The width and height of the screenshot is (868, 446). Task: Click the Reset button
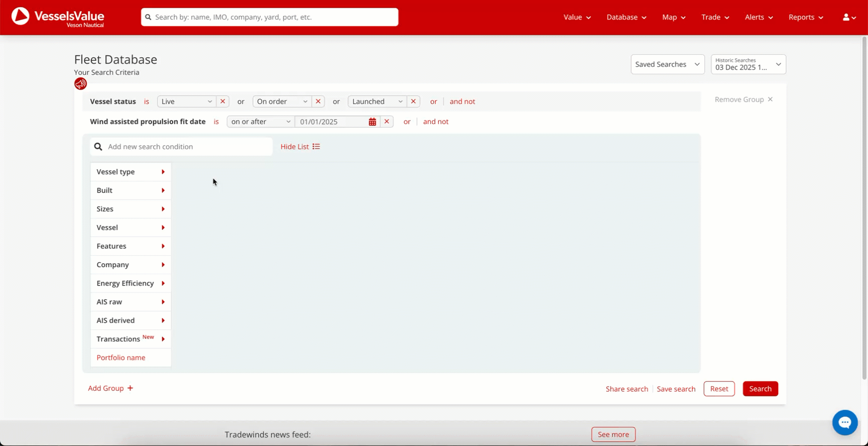click(719, 389)
